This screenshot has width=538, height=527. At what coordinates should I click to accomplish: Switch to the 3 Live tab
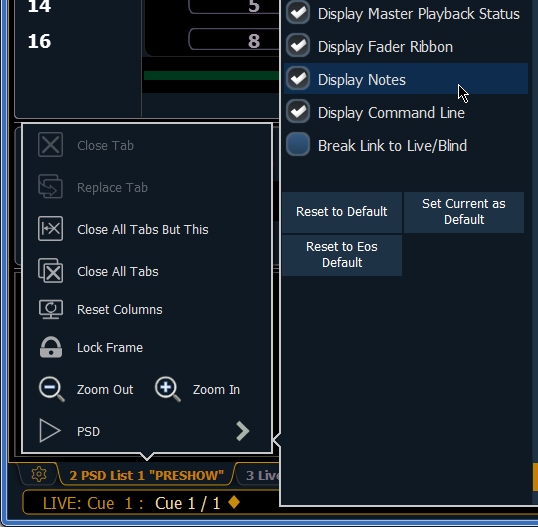click(261, 475)
